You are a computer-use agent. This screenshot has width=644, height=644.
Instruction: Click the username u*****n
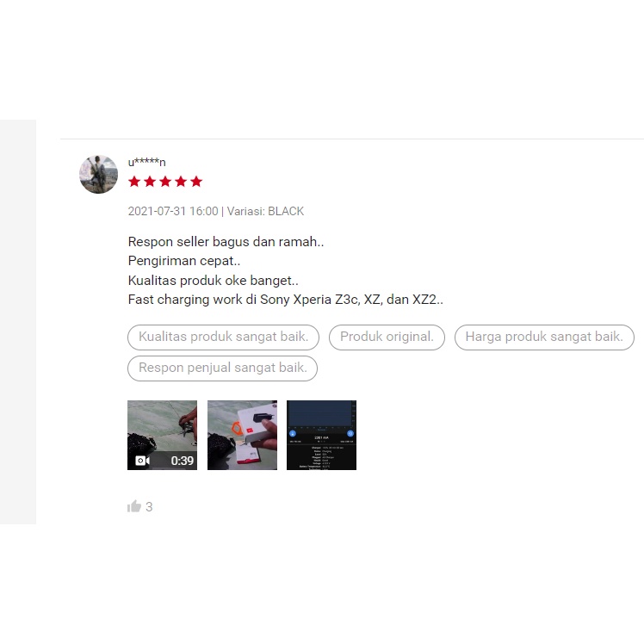point(146,162)
